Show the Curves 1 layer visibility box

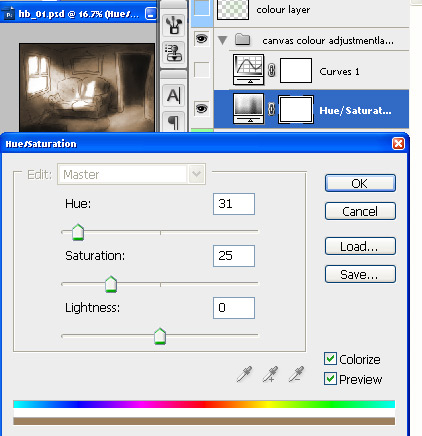[201, 70]
